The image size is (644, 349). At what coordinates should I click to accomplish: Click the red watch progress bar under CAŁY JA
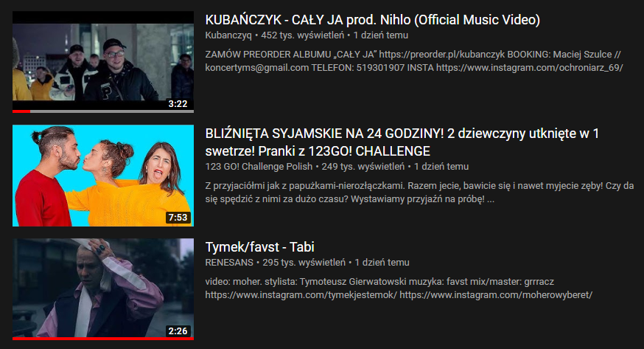pos(21,111)
